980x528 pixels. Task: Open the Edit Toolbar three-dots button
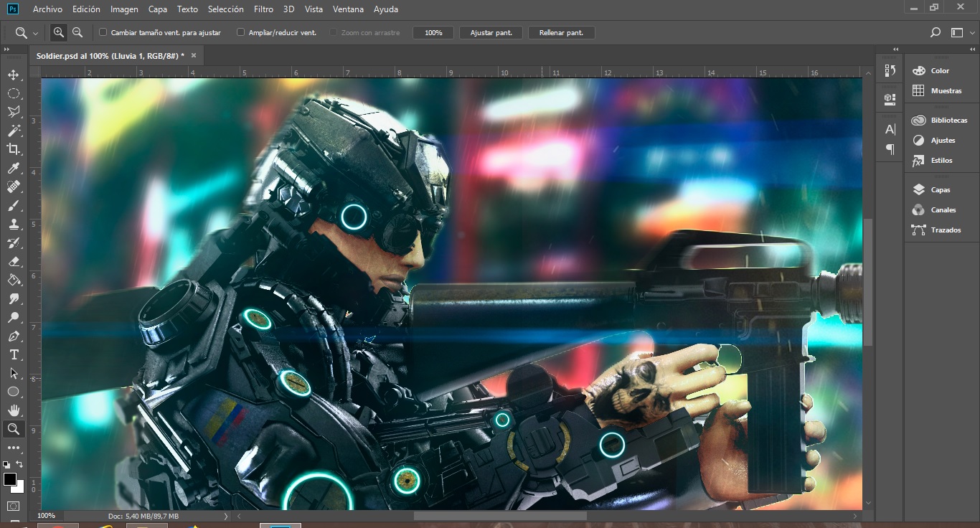(x=14, y=448)
